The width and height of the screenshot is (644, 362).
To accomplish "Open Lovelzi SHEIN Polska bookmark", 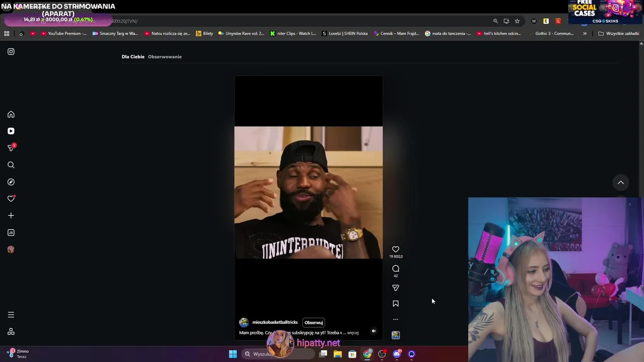I will pos(345,34).
